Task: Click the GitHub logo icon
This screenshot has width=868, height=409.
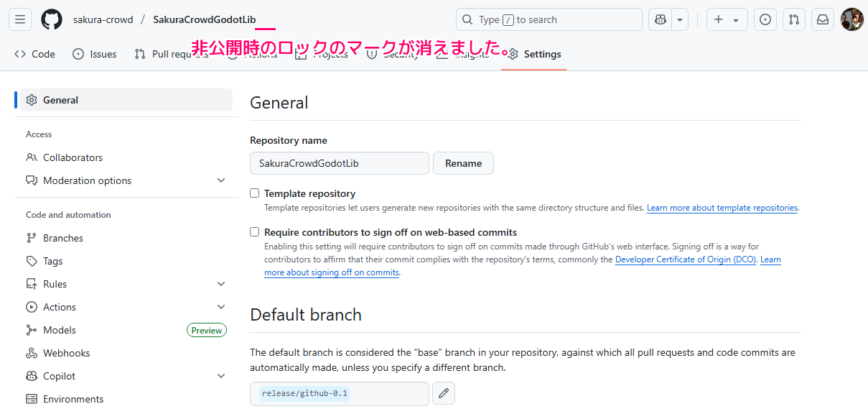Action: point(51,19)
